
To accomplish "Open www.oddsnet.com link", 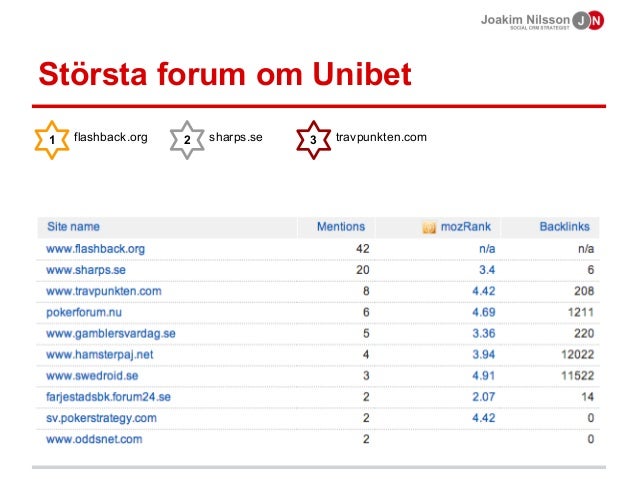I will click(x=94, y=439).
